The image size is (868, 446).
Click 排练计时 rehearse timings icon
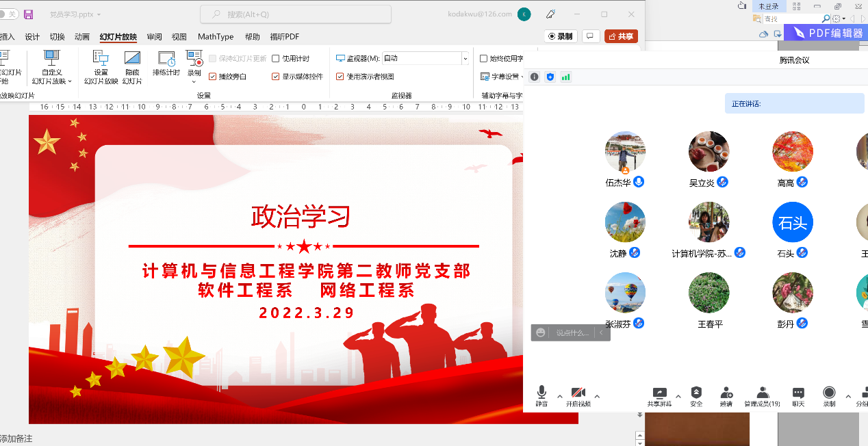[166, 63]
